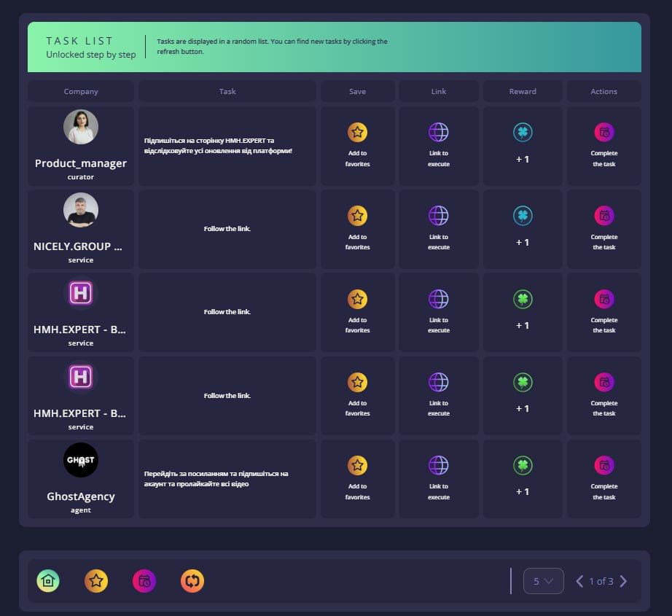672x616 pixels.
Task: Click Link to execute for Product_manager task
Action: 438,132
